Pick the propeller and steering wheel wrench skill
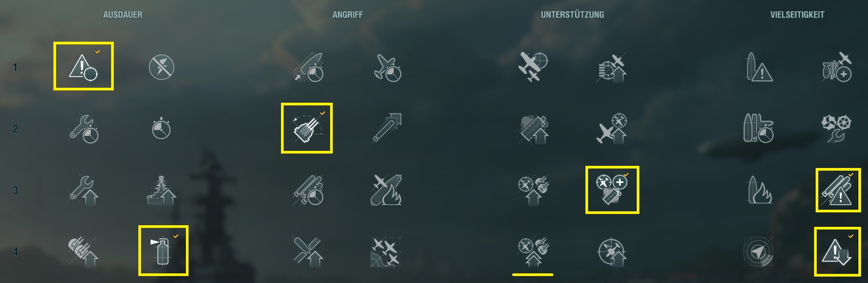The height and width of the screenshot is (283, 868). click(x=836, y=128)
